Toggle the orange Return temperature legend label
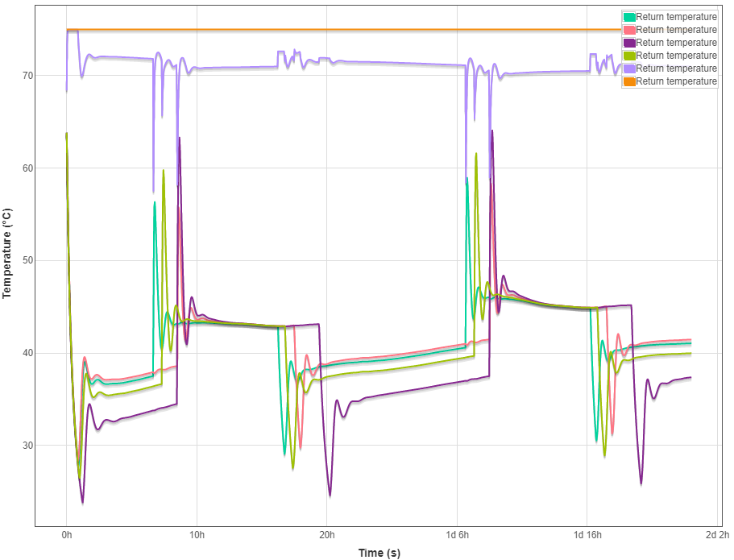 coord(676,81)
